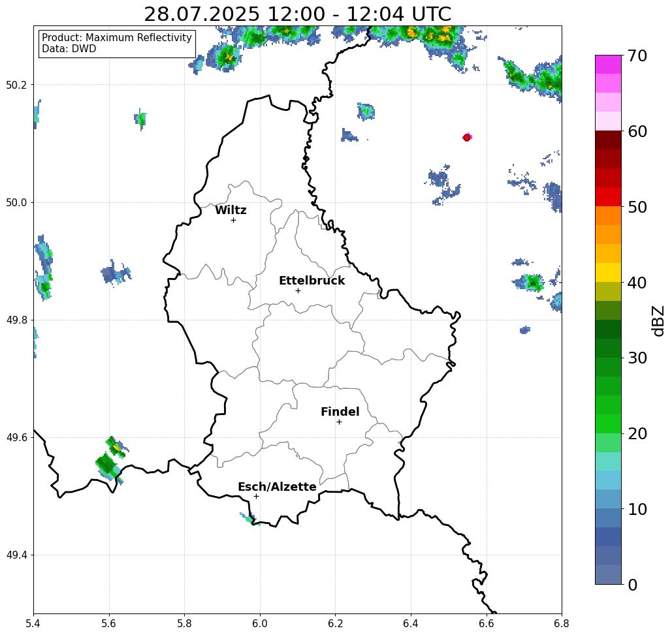
Task: Click the plus marker below Wiltz
Action: tap(234, 221)
